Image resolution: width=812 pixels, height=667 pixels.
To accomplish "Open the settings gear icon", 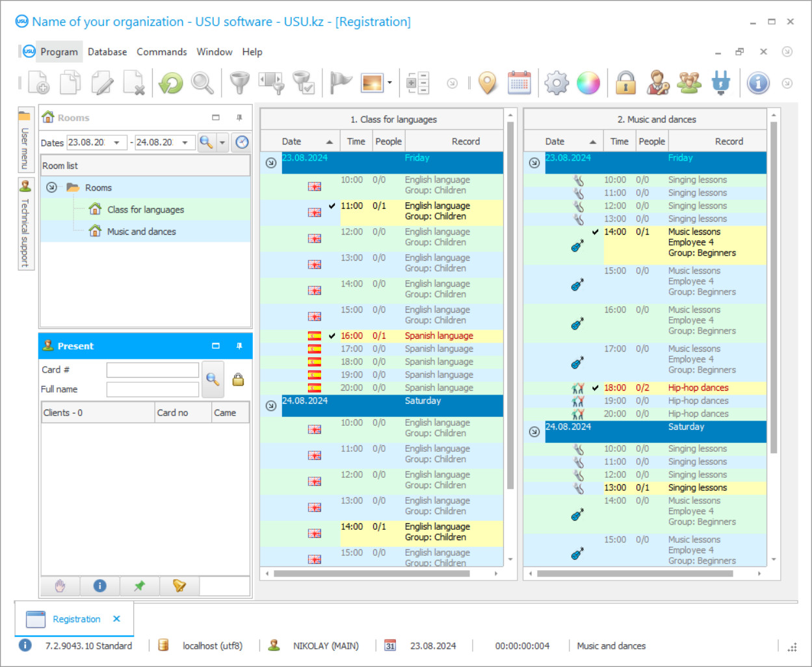I will pos(556,83).
